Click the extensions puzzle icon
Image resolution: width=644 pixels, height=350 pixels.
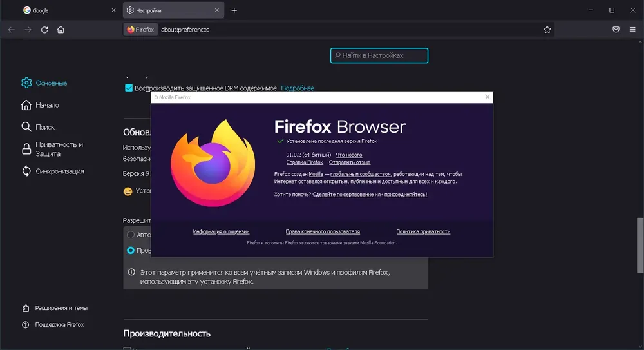coord(26,308)
